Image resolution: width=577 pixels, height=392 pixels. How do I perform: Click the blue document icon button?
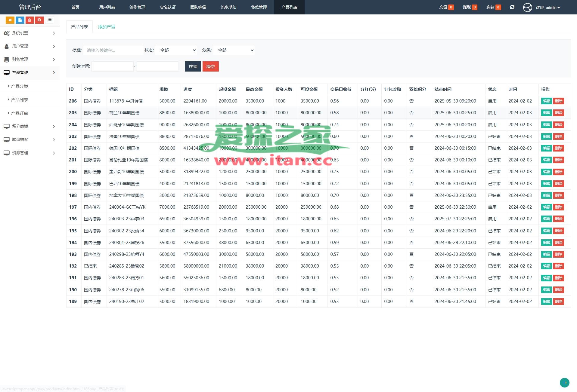(x=20, y=20)
